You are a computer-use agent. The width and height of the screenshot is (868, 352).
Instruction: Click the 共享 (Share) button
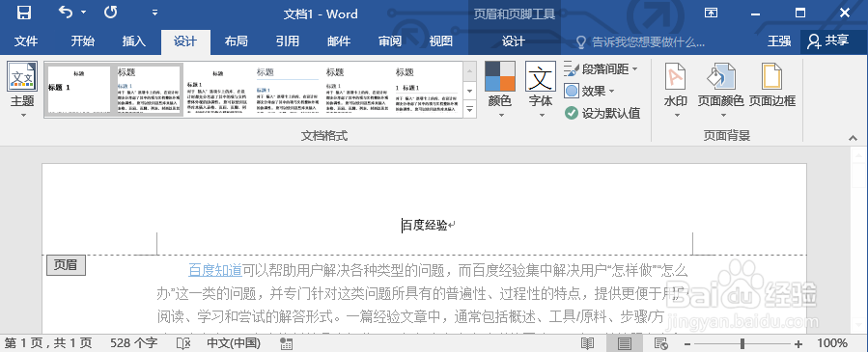tap(829, 41)
